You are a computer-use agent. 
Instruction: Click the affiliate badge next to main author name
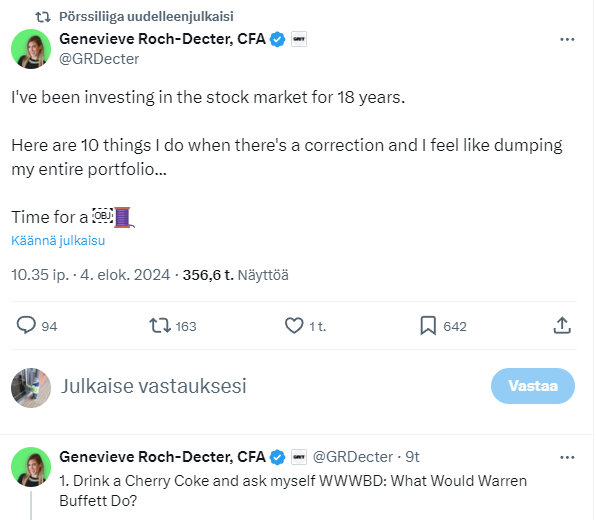(x=299, y=39)
